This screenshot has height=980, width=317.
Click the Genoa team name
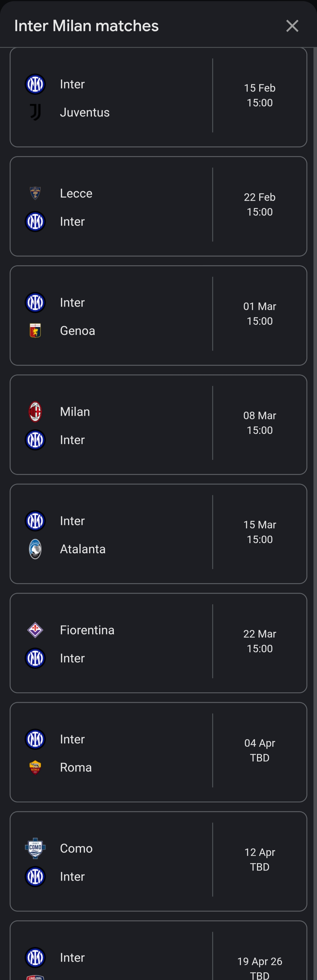[x=78, y=330]
